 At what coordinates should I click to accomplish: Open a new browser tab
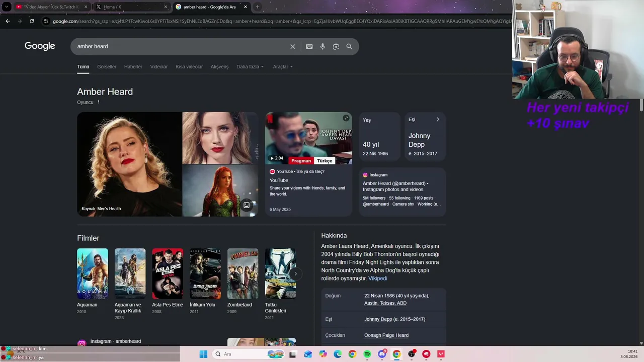click(x=257, y=7)
